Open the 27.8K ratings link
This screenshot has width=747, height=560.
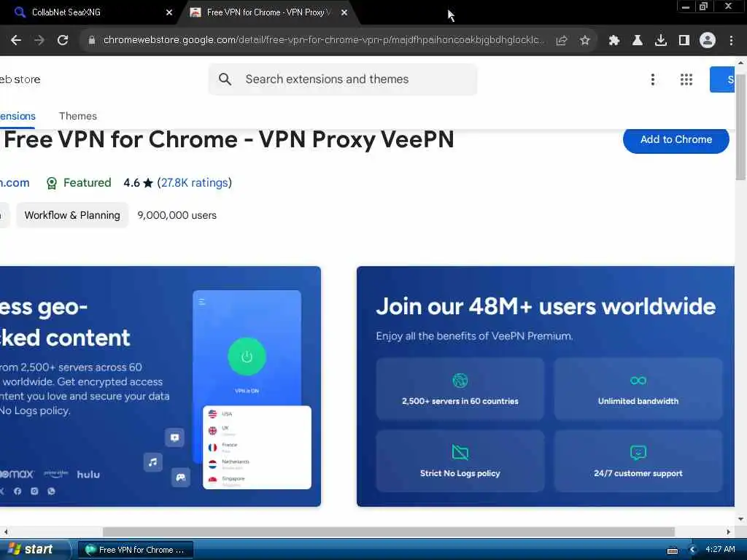(194, 183)
